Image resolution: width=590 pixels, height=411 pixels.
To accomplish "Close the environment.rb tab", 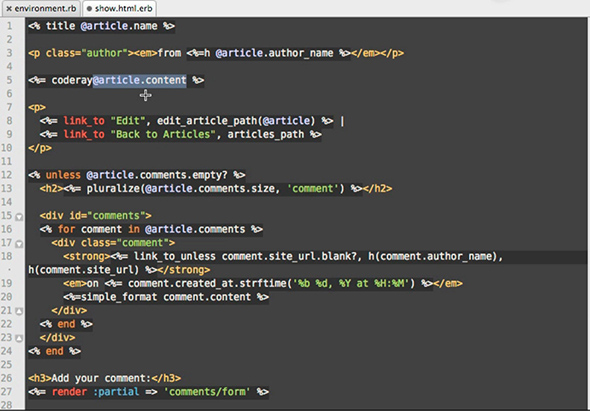I will pyautogui.click(x=9, y=8).
